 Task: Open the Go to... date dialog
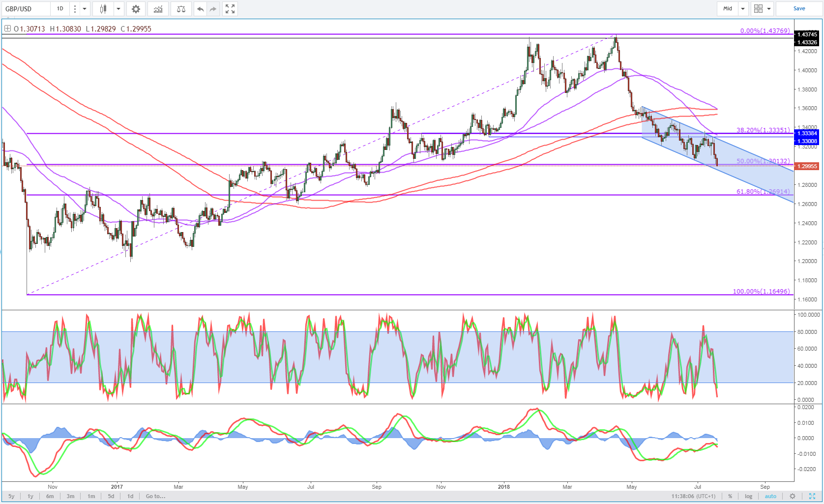(x=155, y=496)
